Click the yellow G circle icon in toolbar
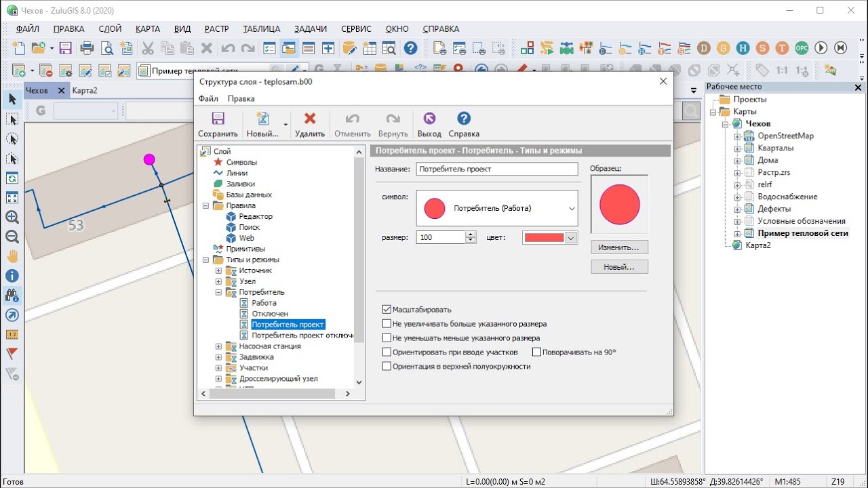Viewport: 868px width, 488px height. (x=724, y=48)
